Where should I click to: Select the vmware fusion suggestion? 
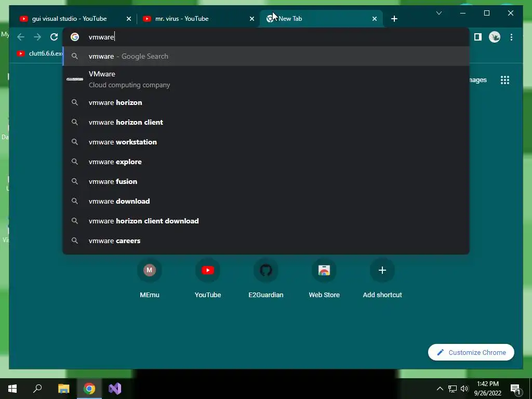[x=266, y=181]
